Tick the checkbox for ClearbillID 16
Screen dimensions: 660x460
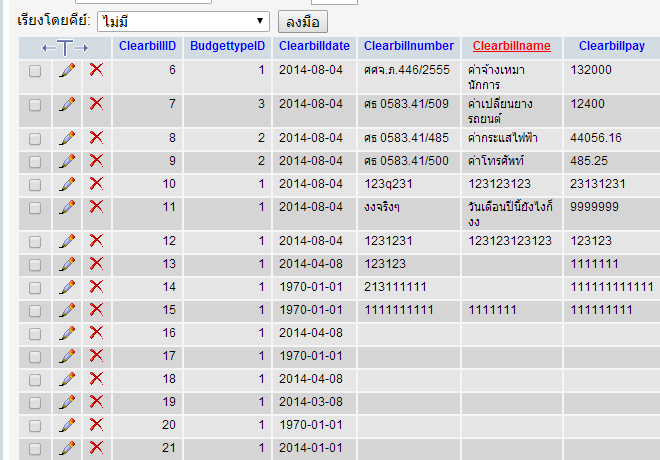coord(35,334)
